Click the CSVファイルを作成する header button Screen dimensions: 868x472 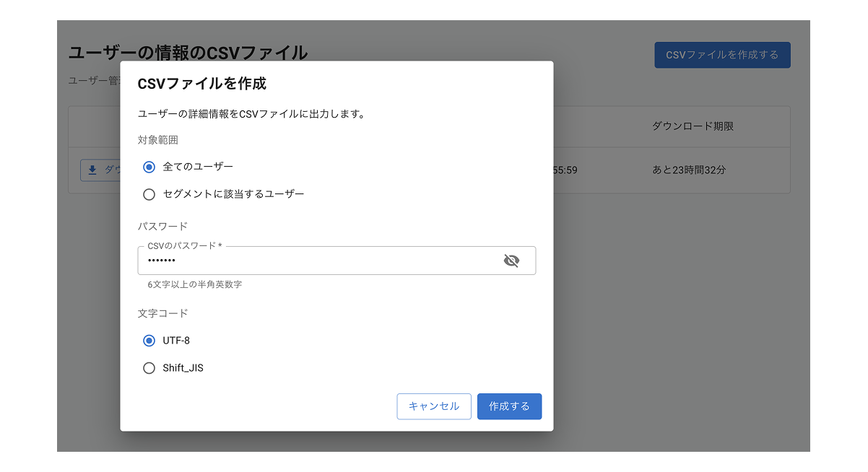[x=722, y=54]
